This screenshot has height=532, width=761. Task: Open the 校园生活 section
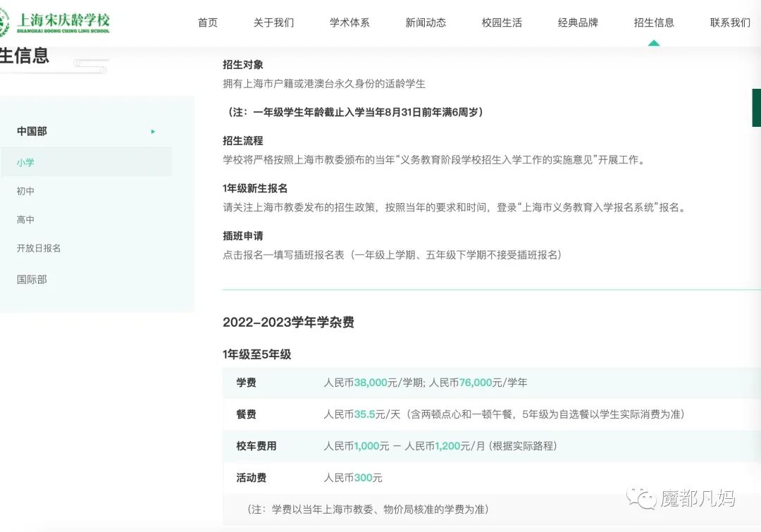502,22
